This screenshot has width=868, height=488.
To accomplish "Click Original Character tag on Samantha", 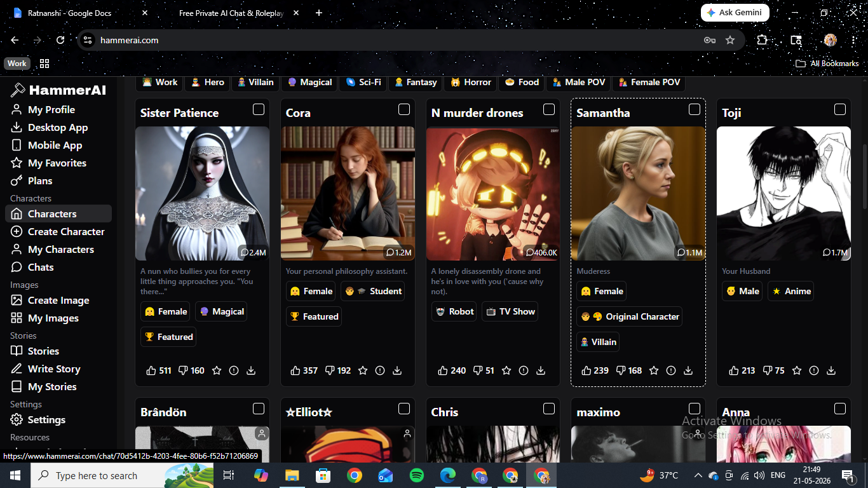I will click(x=630, y=316).
